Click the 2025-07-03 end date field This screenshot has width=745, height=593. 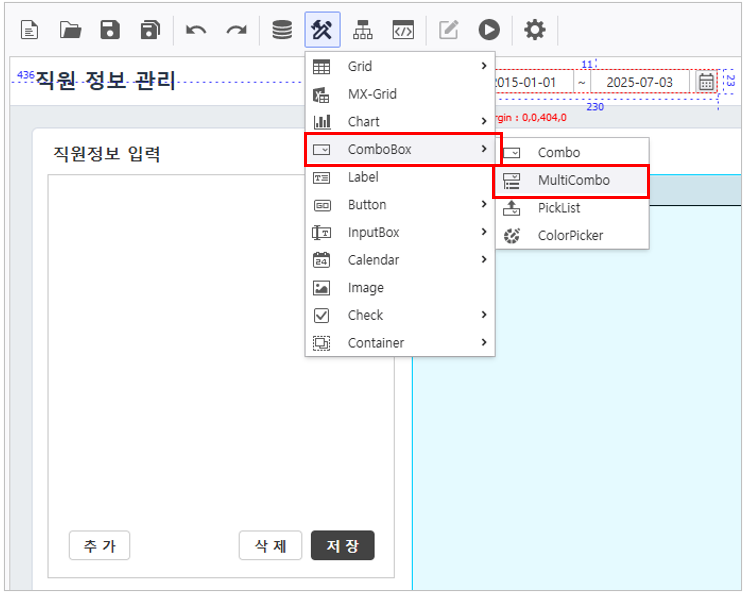[x=640, y=82]
